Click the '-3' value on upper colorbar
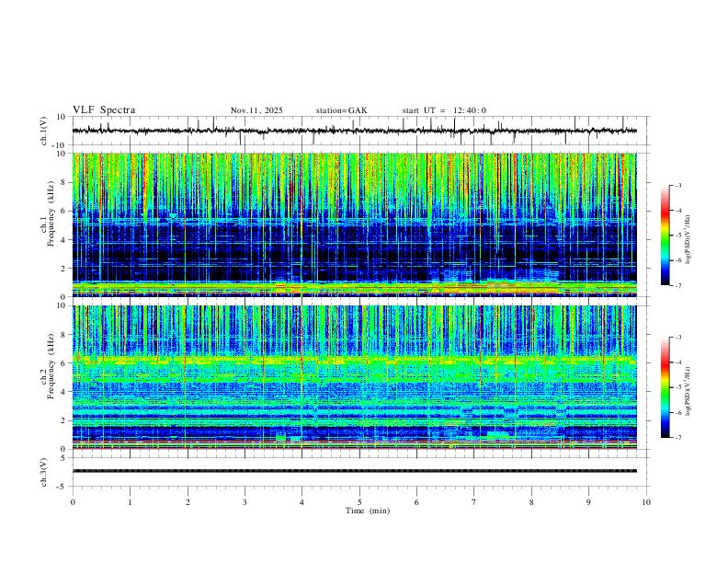Viewport: 728px width, 563px height. (x=677, y=185)
